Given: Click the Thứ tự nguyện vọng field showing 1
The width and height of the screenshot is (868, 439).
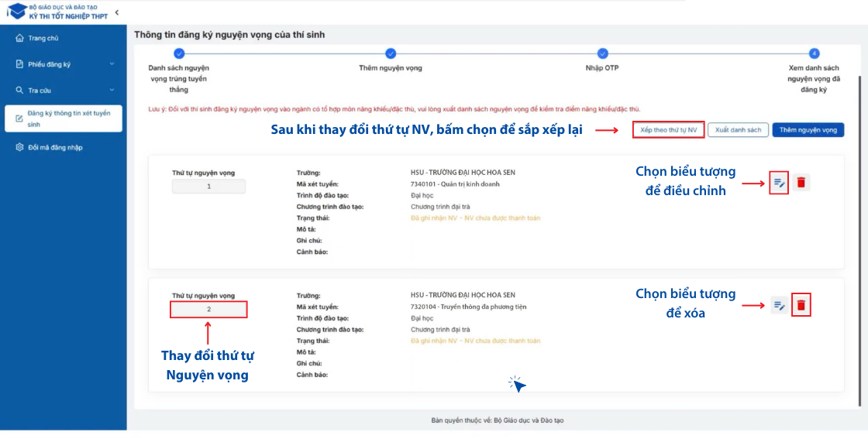Looking at the screenshot, I should (208, 187).
